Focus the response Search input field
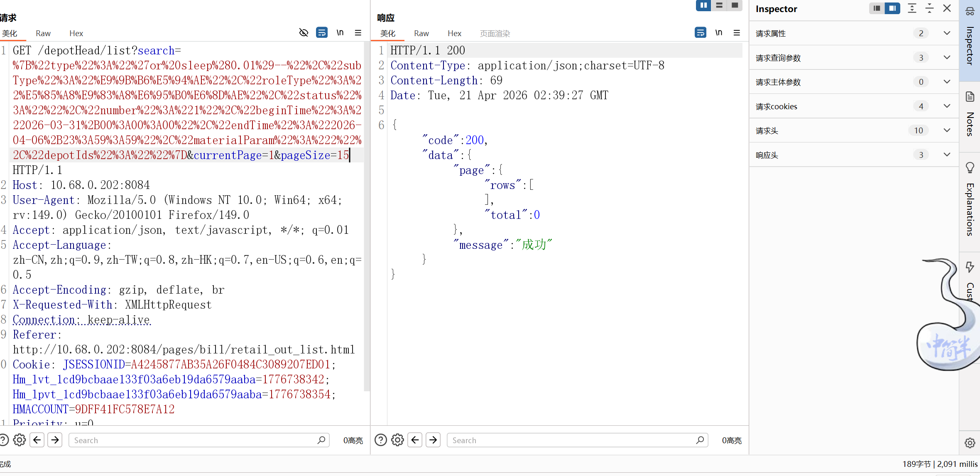 coord(577,440)
